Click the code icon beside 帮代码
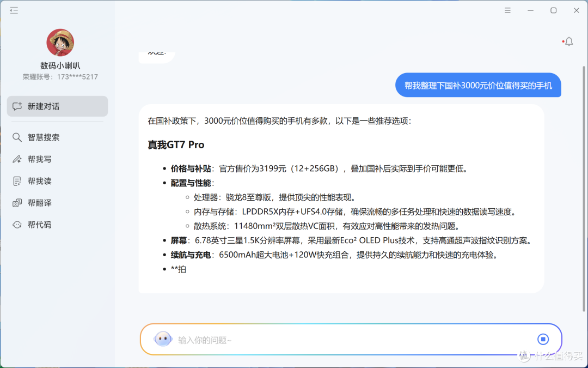Image resolution: width=588 pixels, height=368 pixels. click(x=17, y=225)
